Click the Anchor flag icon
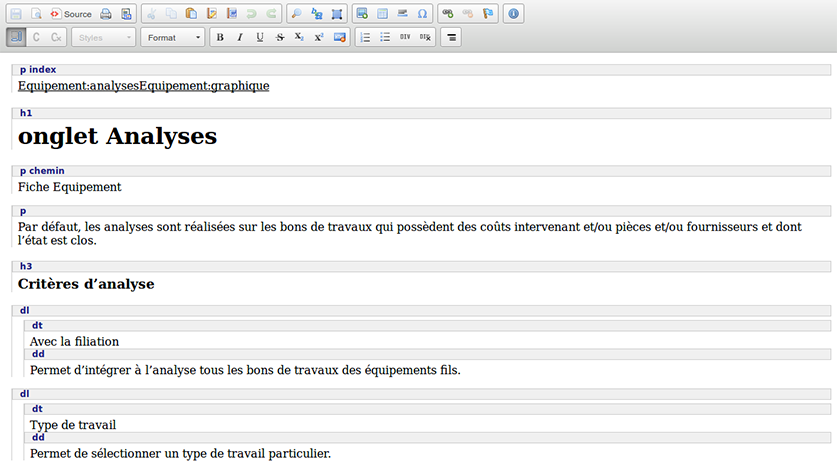The width and height of the screenshot is (837, 469). tap(488, 14)
